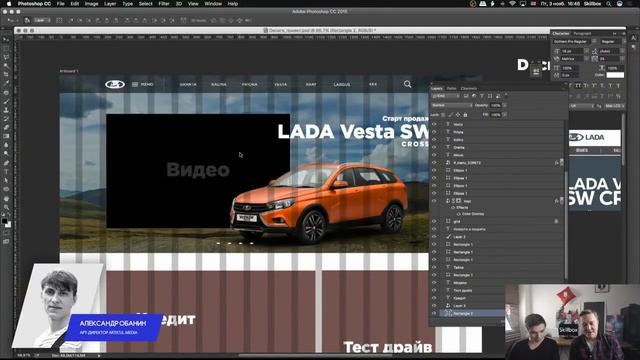The height and width of the screenshot is (360, 640).
Task: Click the Lock All padlock icon
Action: [465, 115]
